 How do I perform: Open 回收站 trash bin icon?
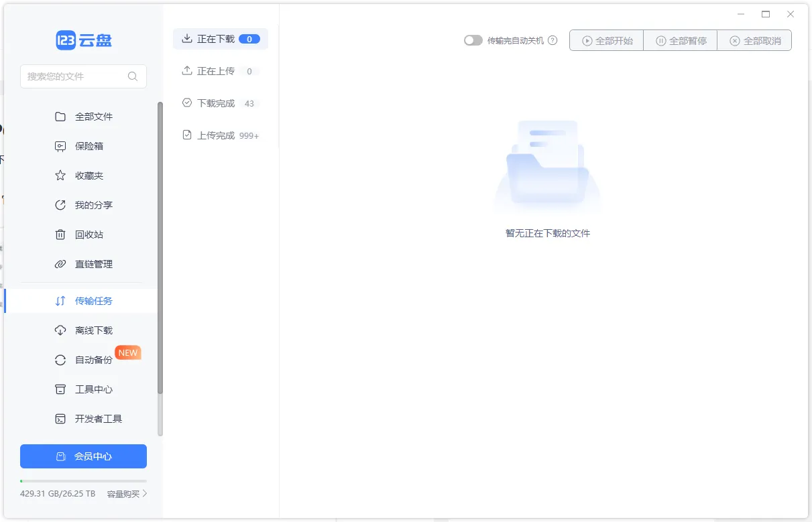(x=60, y=235)
